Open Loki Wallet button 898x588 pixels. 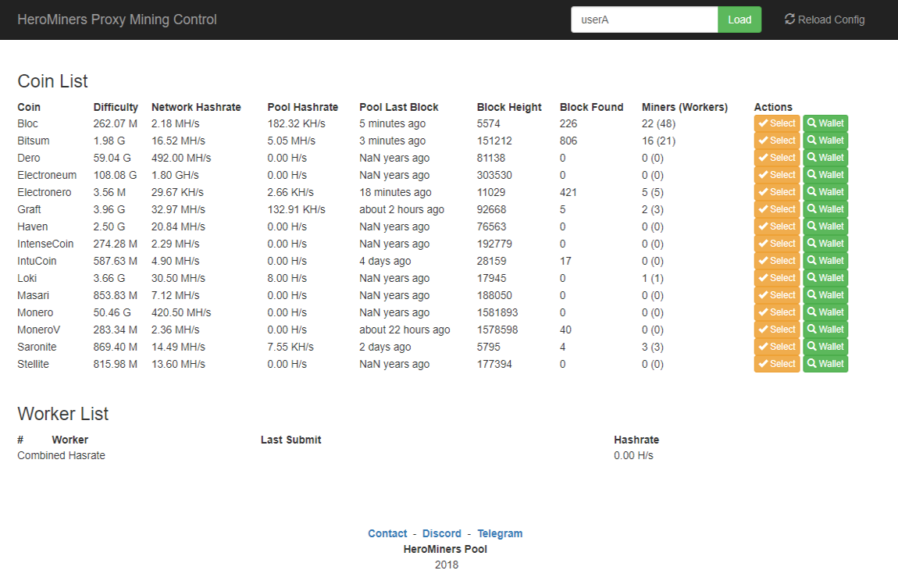[x=825, y=278]
